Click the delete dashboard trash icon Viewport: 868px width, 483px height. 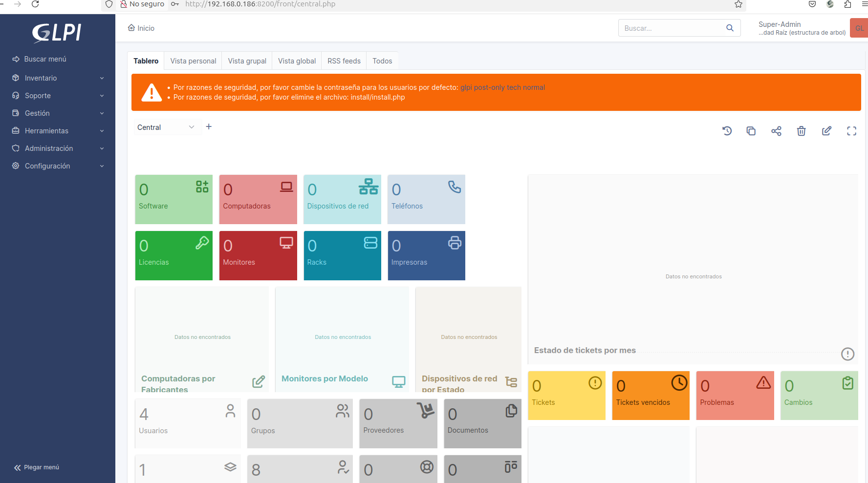pyautogui.click(x=801, y=131)
